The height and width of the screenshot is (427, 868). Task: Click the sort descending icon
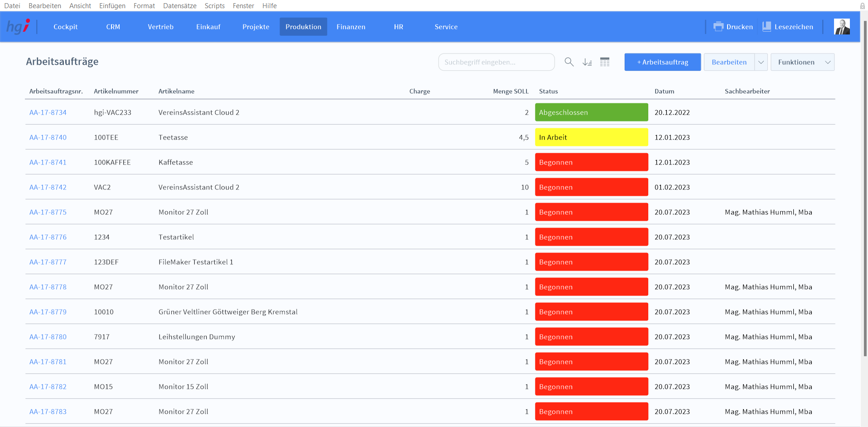587,62
